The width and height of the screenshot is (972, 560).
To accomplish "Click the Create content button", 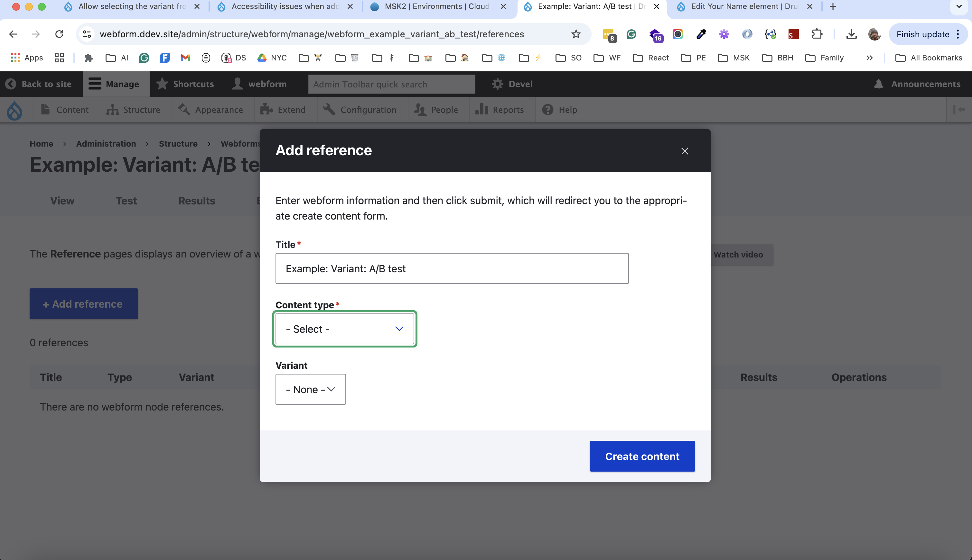I will tap(642, 456).
